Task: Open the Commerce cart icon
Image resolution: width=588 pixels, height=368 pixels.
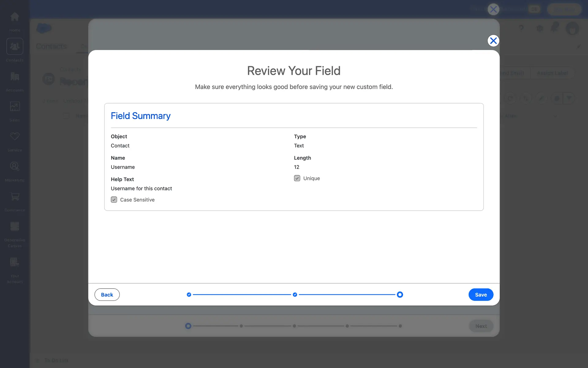Action: coord(14,197)
